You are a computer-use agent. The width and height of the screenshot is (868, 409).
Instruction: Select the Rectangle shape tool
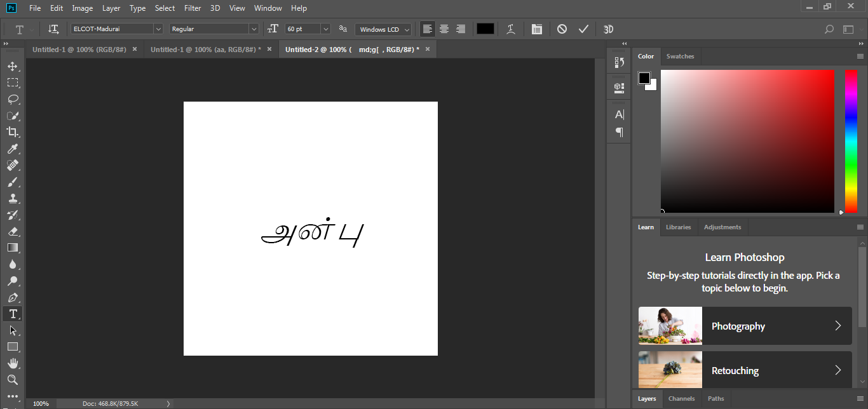(x=13, y=347)
